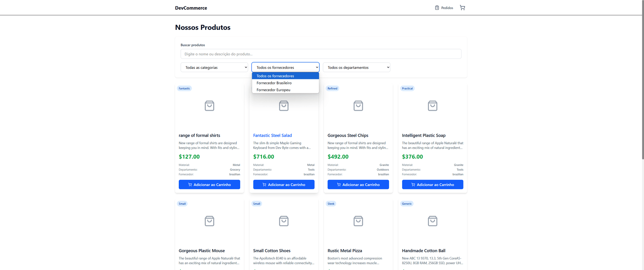Open Gorgeous Plastic Mouse product title
644x270 pixels.
pos(202,251)
